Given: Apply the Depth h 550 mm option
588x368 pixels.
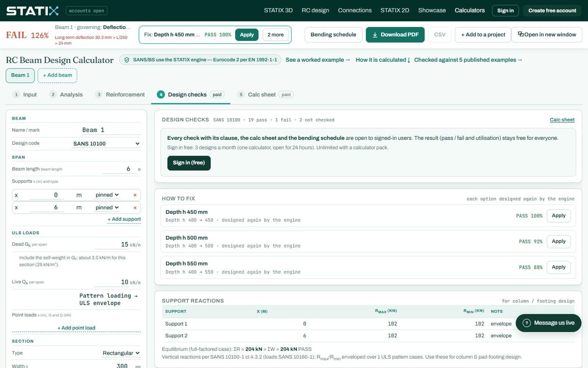Looking at the screenshot, I should point(559,267).
